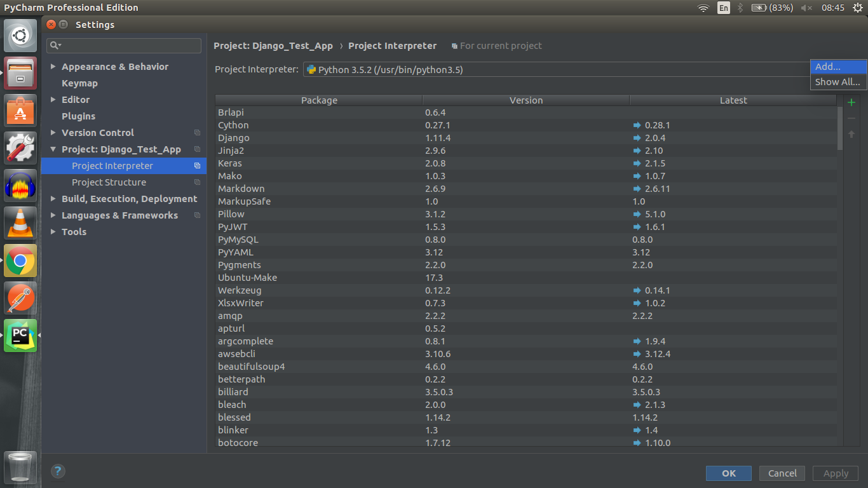The width and height of the screenshot is (868, 488).
Task: Open Ubuntu Software Center in the launcher
Action: (x=20, y=111)
